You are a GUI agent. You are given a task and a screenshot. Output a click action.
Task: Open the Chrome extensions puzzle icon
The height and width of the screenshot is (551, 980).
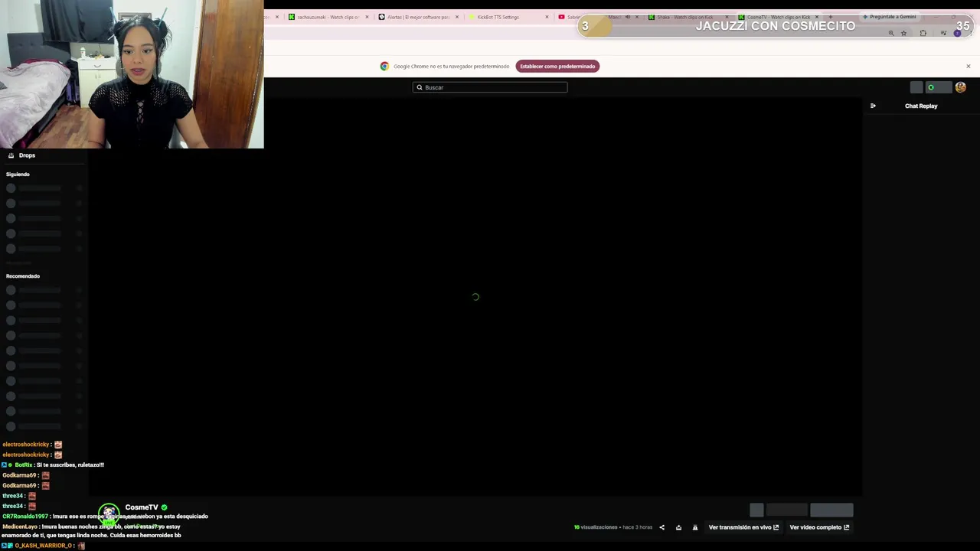(923, 34)
